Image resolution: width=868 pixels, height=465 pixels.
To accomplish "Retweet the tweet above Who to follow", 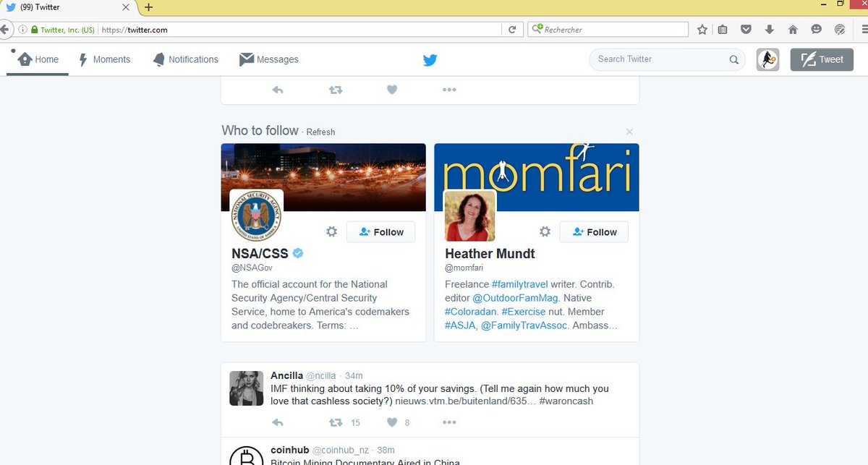I will pyautogui.click(x=335, y=90).
